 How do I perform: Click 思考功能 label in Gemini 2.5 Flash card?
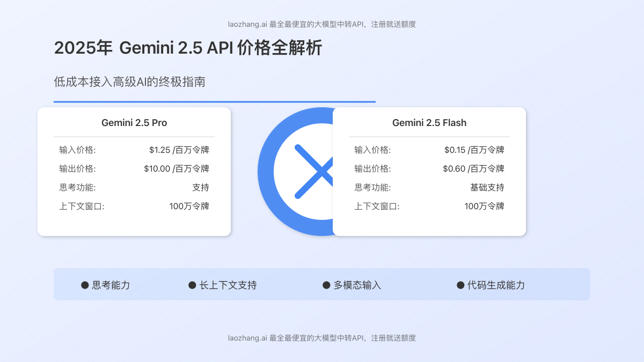click(x=372, y=188)
